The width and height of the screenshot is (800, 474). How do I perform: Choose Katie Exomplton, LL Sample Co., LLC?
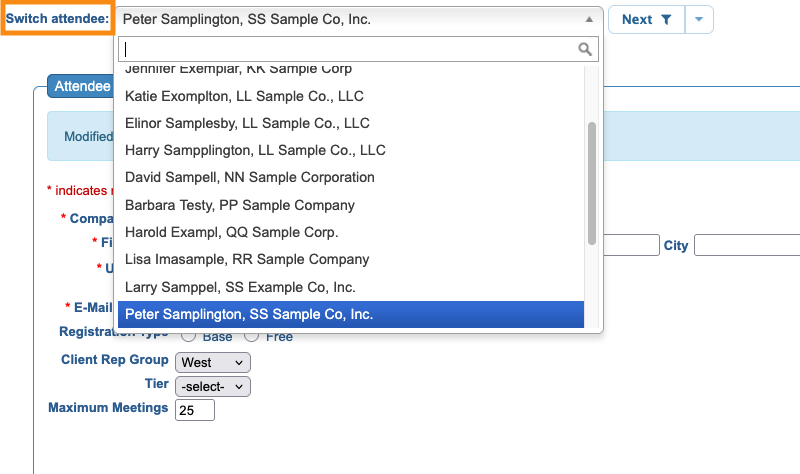coord(244,97)
